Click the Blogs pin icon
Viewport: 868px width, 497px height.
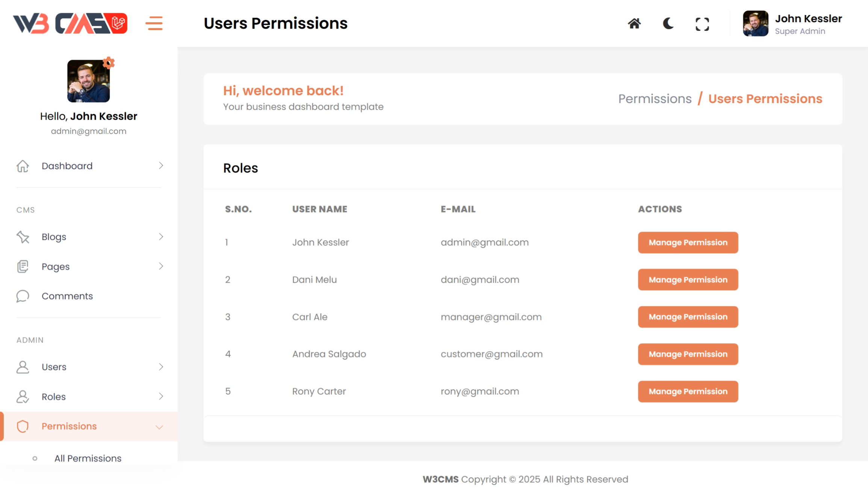coord(23,237)
